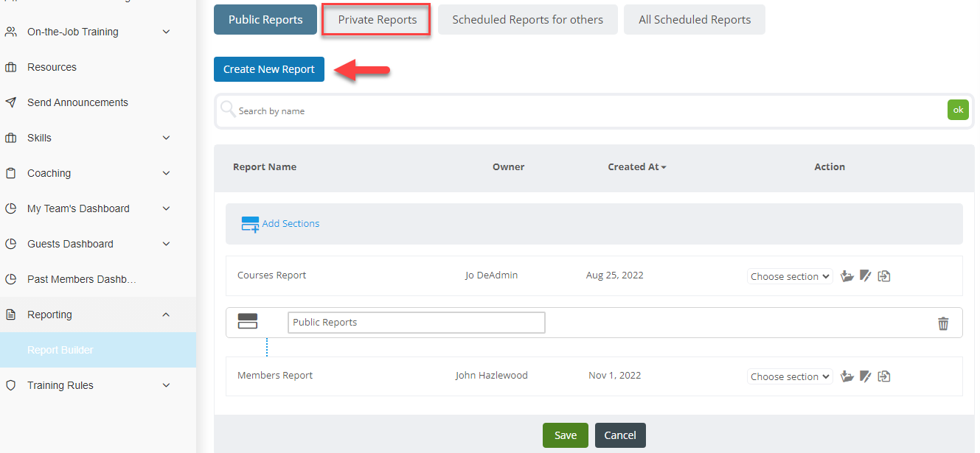Save the report sections
Viewport: 980px width, 453px height.
[x=565, y=435]
